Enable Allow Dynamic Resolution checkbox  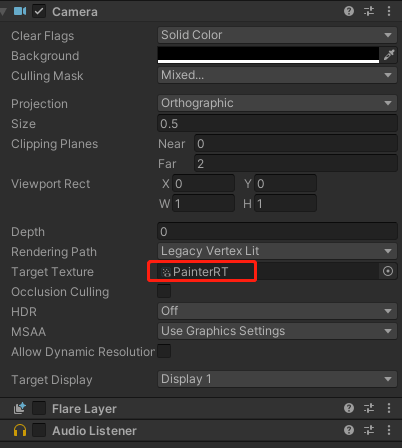click(164, 351)
